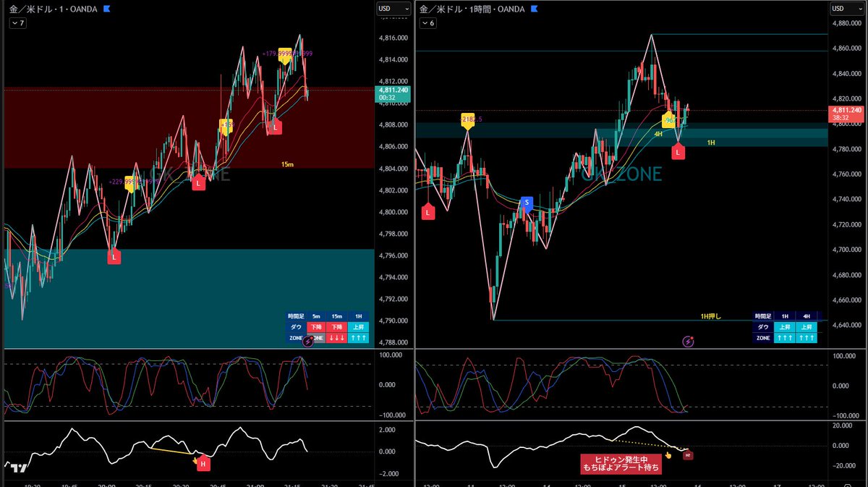
Task: Open USD currency dropdown of 1時間 chart
Action: pos(846,9)
